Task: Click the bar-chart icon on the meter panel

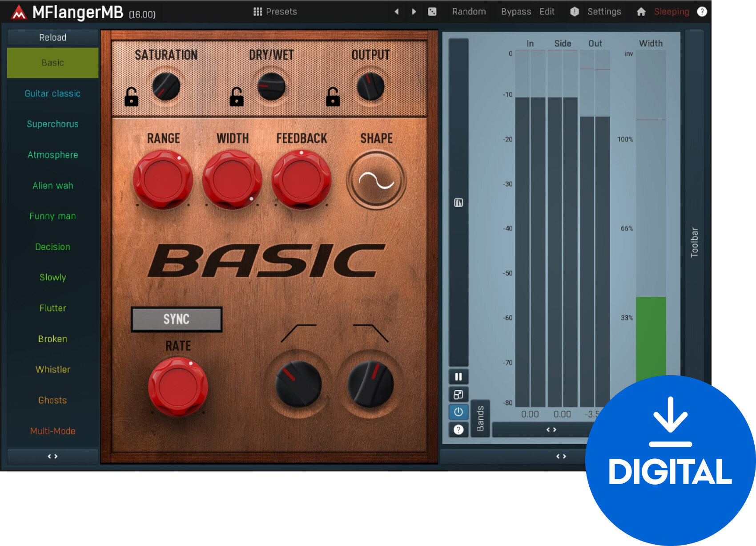Action: [458, 203]
